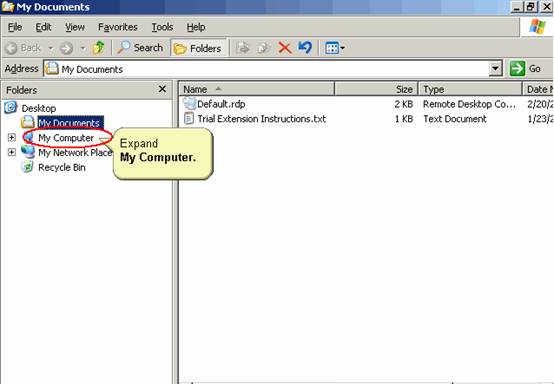This screenshot has width=554, height=384.
Task: Select Trial Extension Instructions.txt file
Action: 261,119
